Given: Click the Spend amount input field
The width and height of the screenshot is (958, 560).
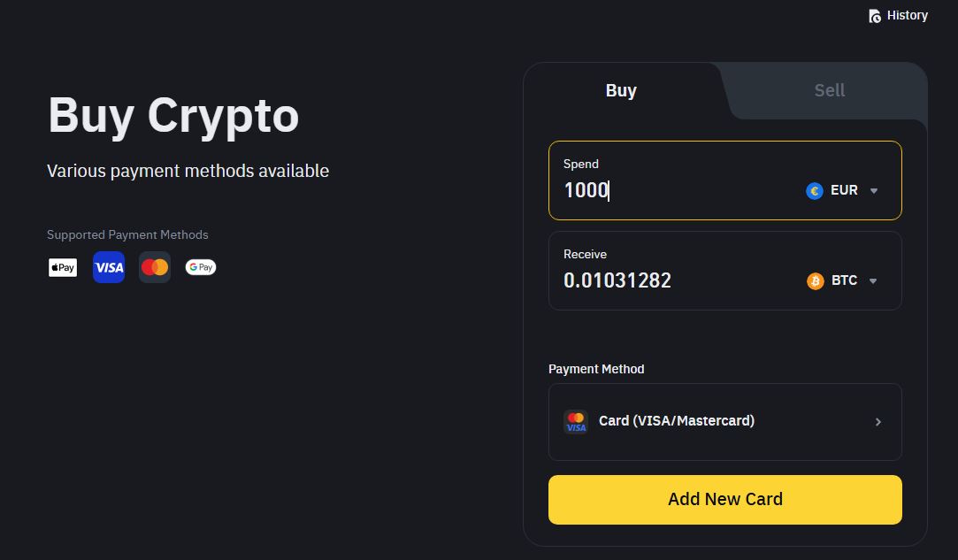Looking at the screenshot, I should 619,190.
